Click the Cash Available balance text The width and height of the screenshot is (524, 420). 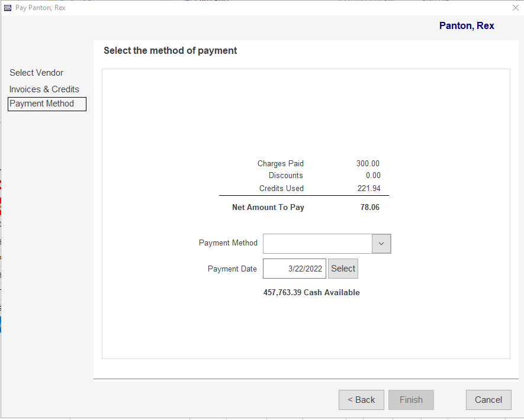[x=311, y=292]
